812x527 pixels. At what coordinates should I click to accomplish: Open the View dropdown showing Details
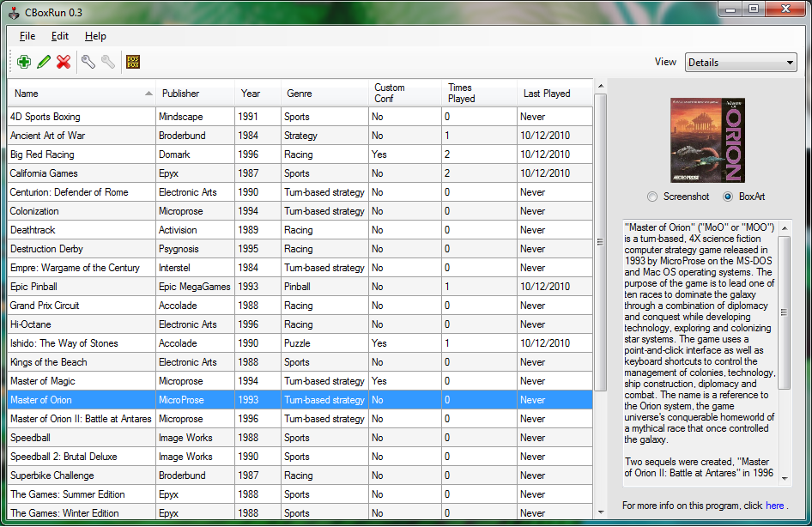point(741,63)
